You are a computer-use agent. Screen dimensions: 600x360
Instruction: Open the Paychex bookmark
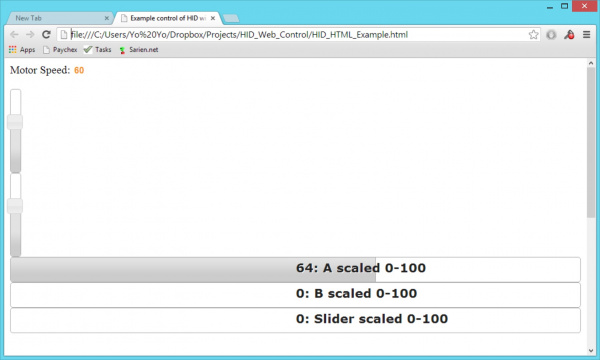60,50
